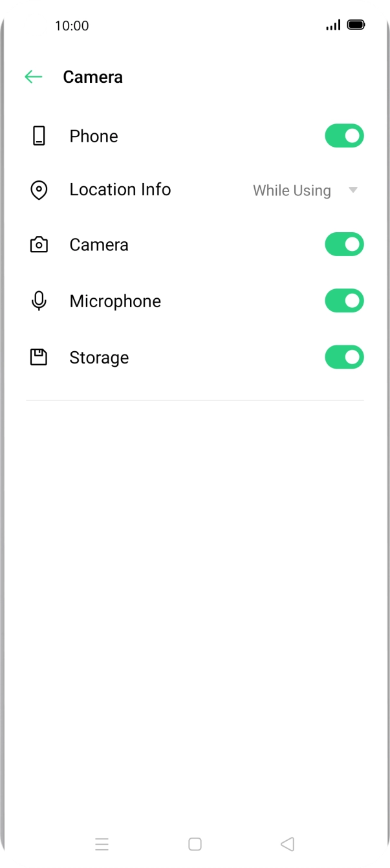Image resolution: width=390 pixels, height=868 pixels.
Task: Click the Phone permission icon
Action: (x=39, y=136)
